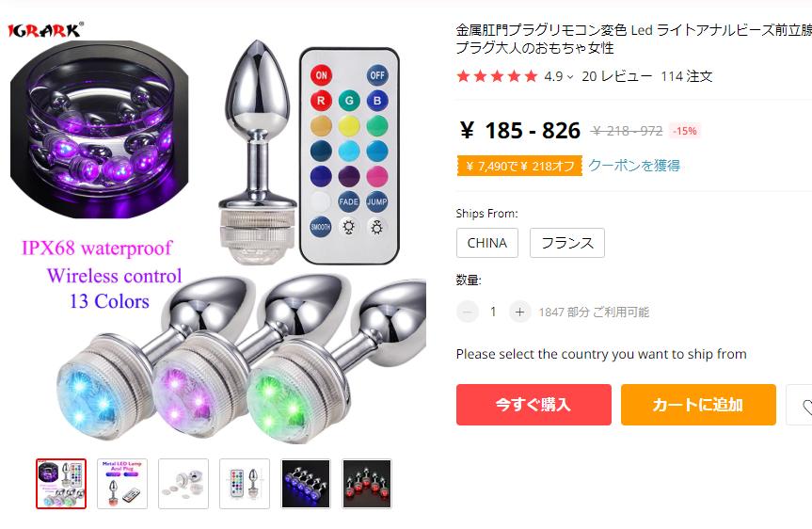This screenshot has height=529, width=812.
Task: Click the quantity input field
Action: tap(494, 312)
